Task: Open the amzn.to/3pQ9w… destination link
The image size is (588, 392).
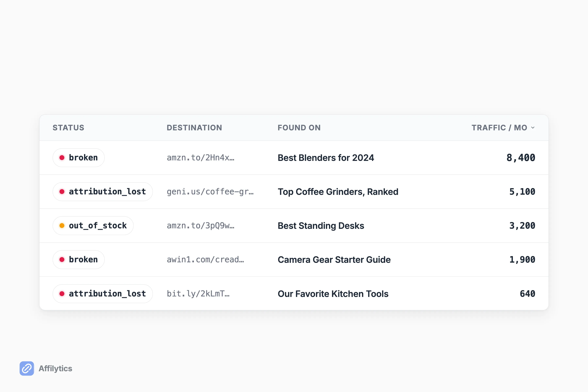Action: [201, 226]
